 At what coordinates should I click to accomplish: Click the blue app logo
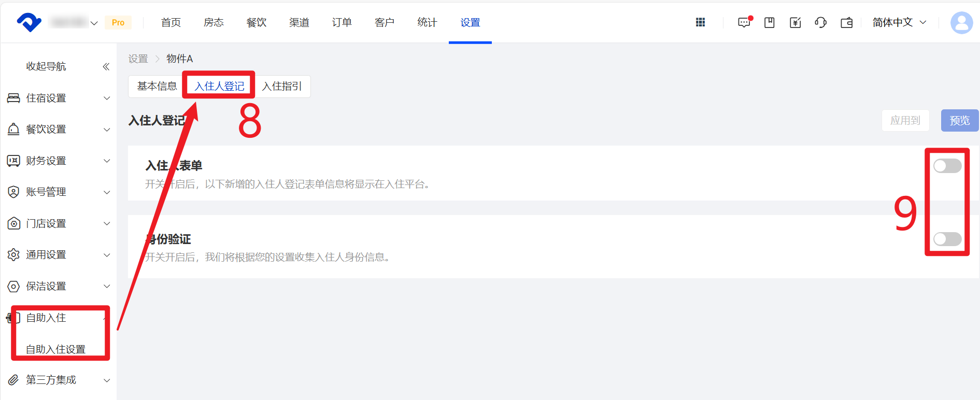pyautogui.click(x=29, y=22)
